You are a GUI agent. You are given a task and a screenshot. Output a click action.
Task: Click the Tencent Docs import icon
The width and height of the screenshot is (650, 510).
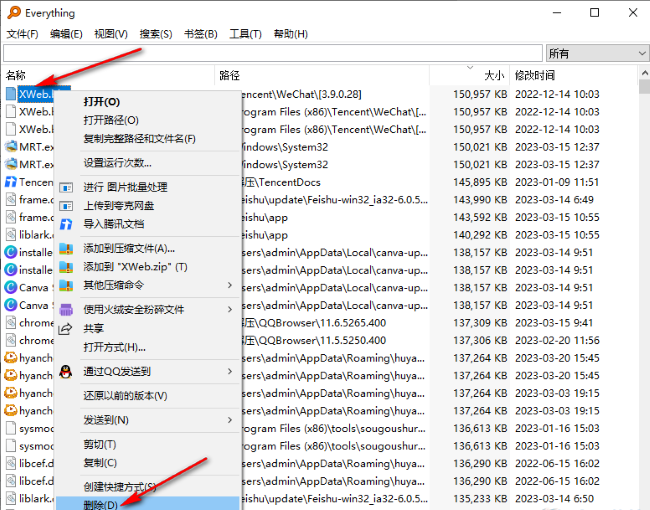(x=67, y=224)
